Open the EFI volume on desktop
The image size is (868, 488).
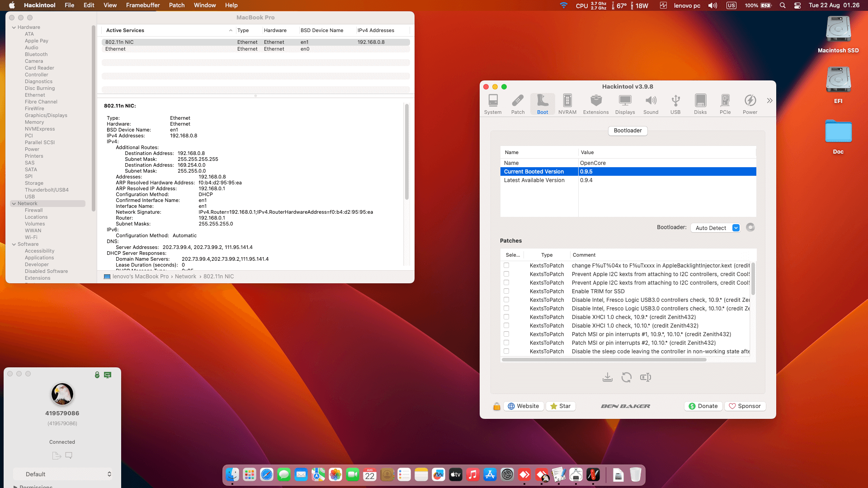[838, 85]
